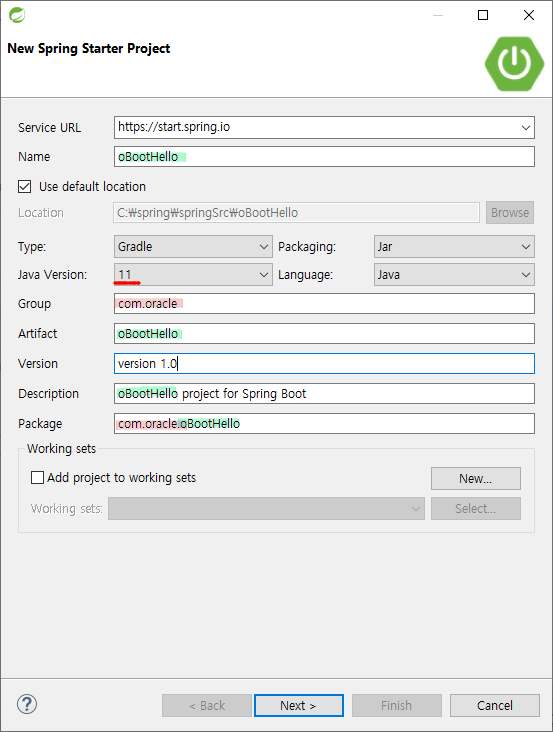
Task: Click the Spring leaf window icon
Action: pos(17,15)
